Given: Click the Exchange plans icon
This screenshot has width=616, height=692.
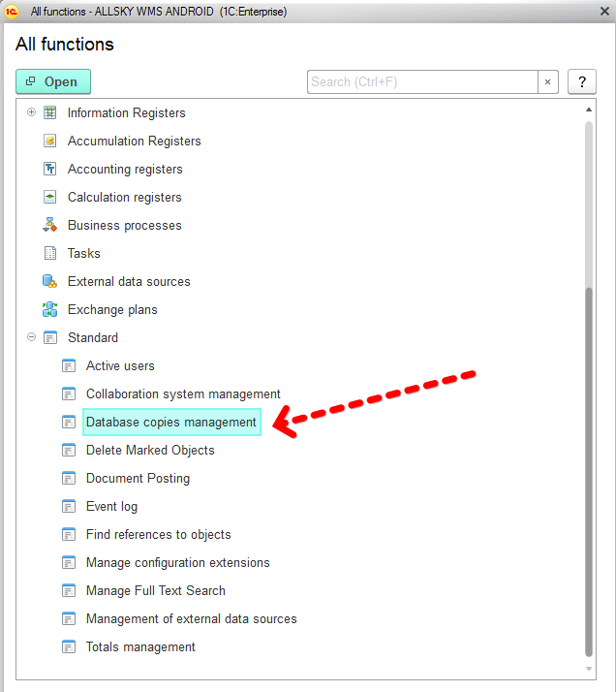Looking at the screenshot, I should pyautogui.click(x=49, y=309).
